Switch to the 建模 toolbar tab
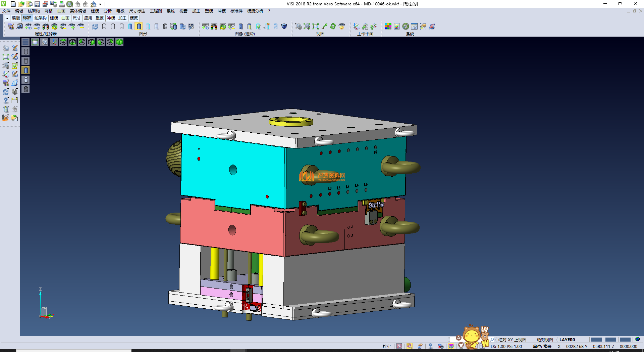The image size is (644, 352). coord(54,18)
